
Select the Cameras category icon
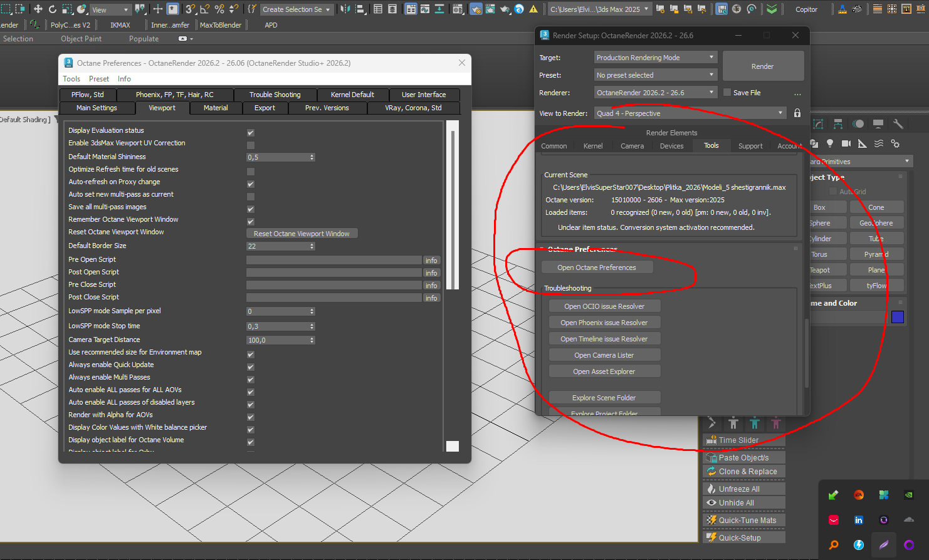(x=846, y=143)
